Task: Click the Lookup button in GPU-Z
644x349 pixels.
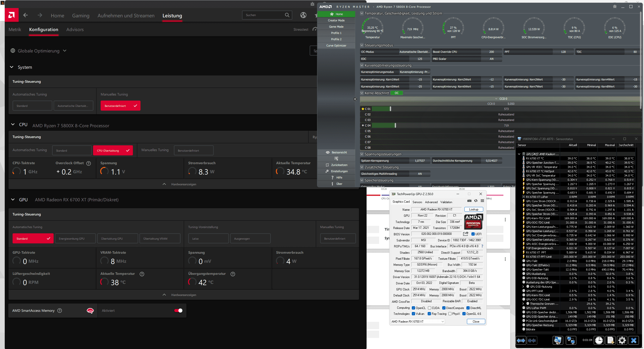Action: [473, 209]
